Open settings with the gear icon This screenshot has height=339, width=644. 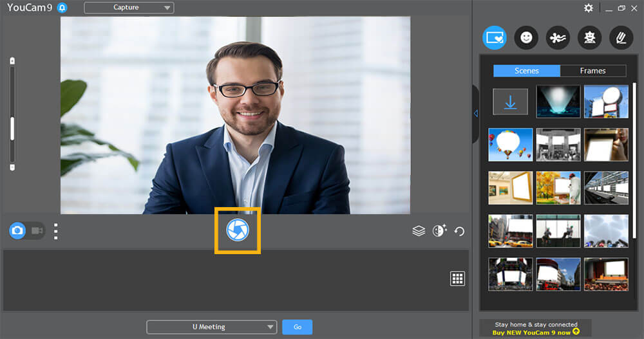pyautogui.click(x=589, y=8)
